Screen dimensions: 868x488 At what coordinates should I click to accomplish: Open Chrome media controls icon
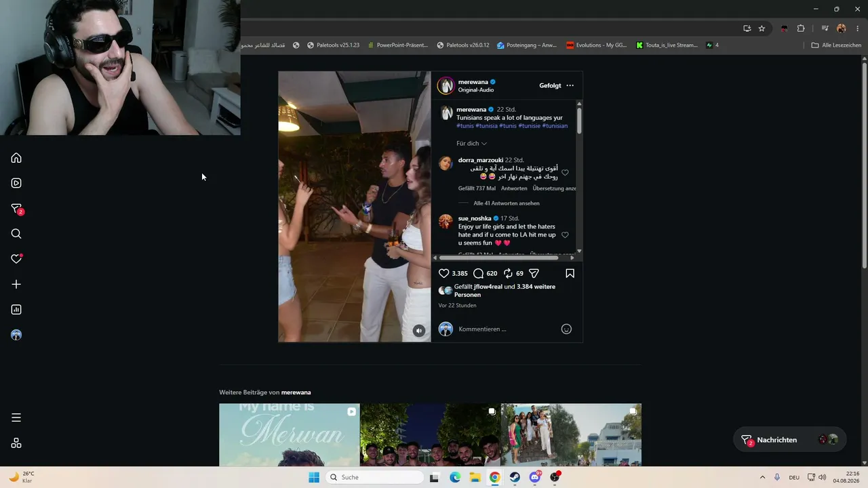coord(825,28)
